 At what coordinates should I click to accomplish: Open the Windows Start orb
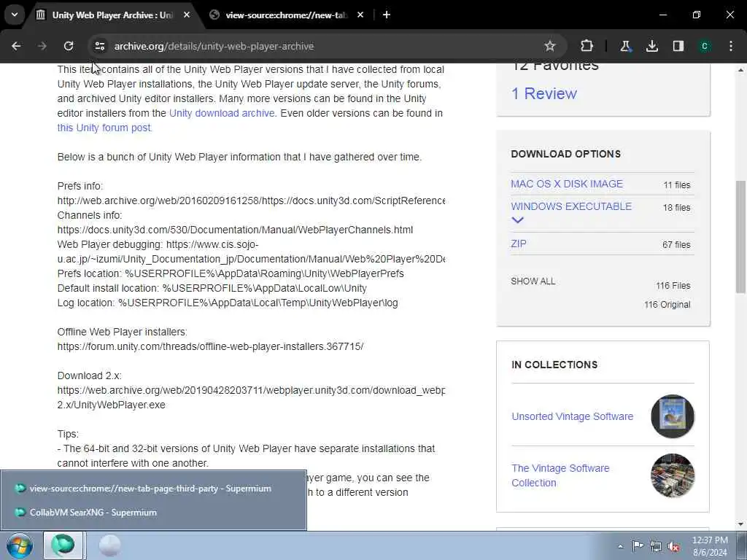[20, 545]
